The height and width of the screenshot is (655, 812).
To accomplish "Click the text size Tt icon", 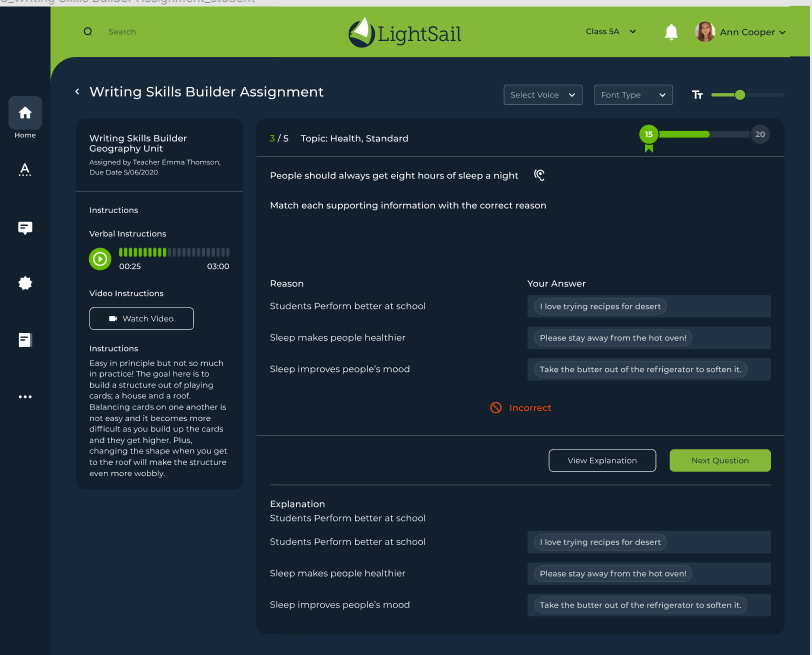I will tap(697, 95).
